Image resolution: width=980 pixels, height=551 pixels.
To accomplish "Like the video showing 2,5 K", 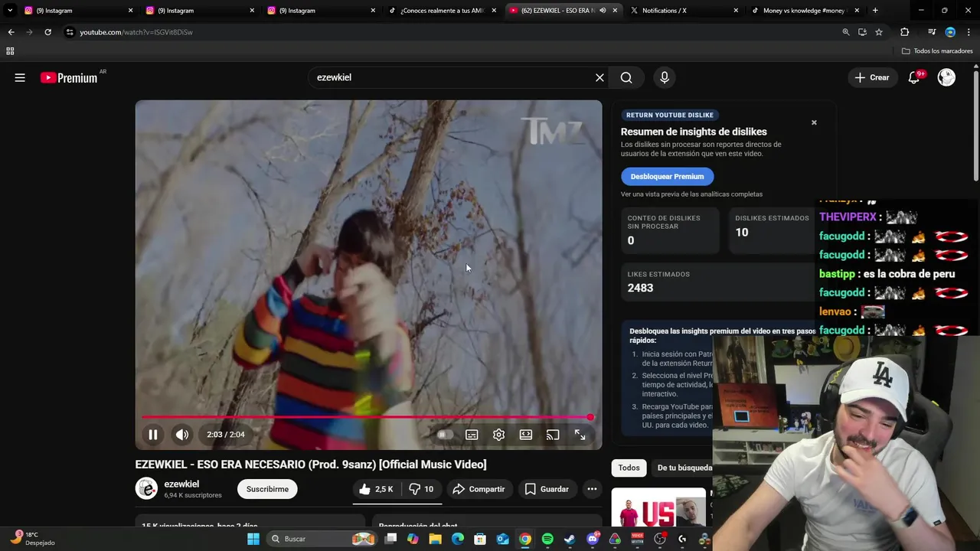I will pyautogui.click(x=376, y=489).
